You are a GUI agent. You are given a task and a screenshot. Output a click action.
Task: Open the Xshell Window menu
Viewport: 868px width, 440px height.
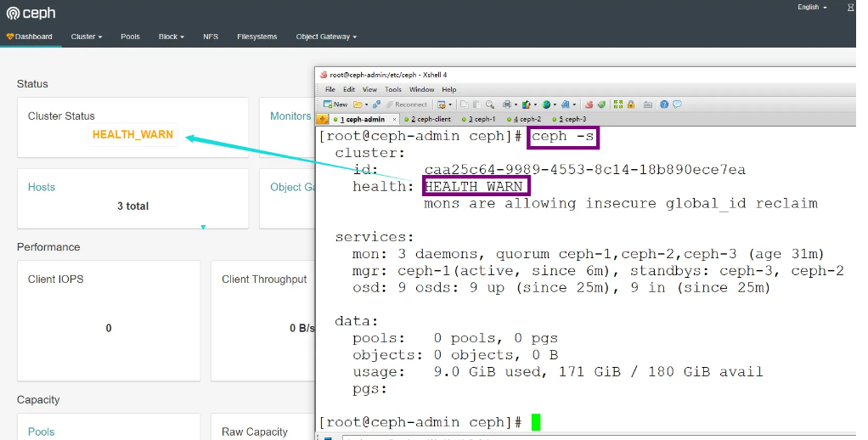pos(421,89)
